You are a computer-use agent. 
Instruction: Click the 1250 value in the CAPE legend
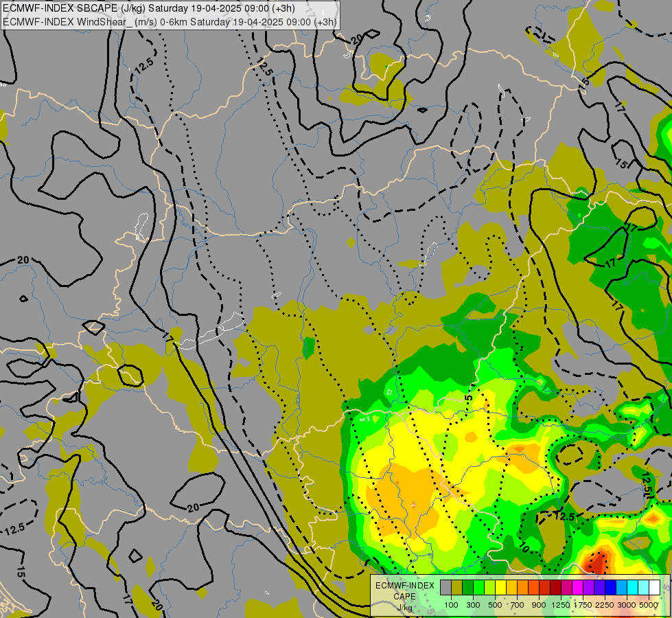point(561,605)
